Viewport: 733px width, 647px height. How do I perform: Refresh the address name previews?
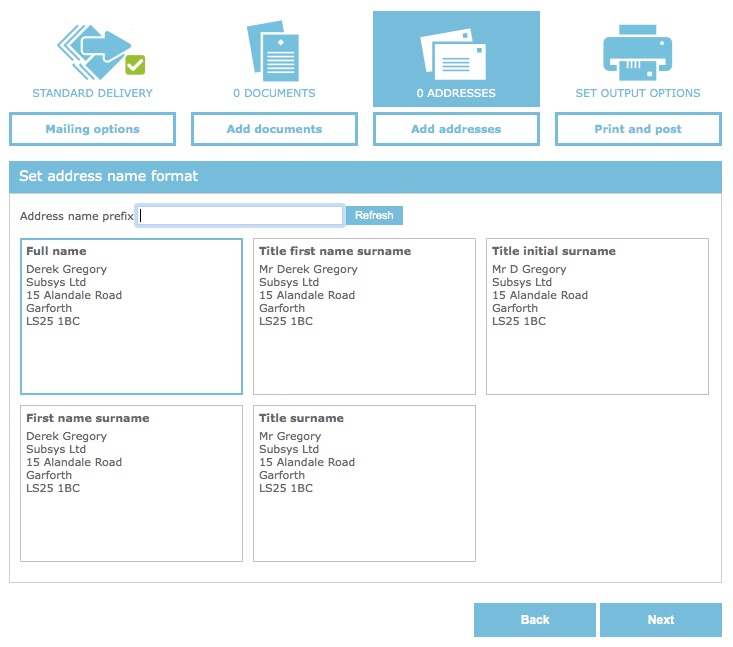[x=374, y=216]
